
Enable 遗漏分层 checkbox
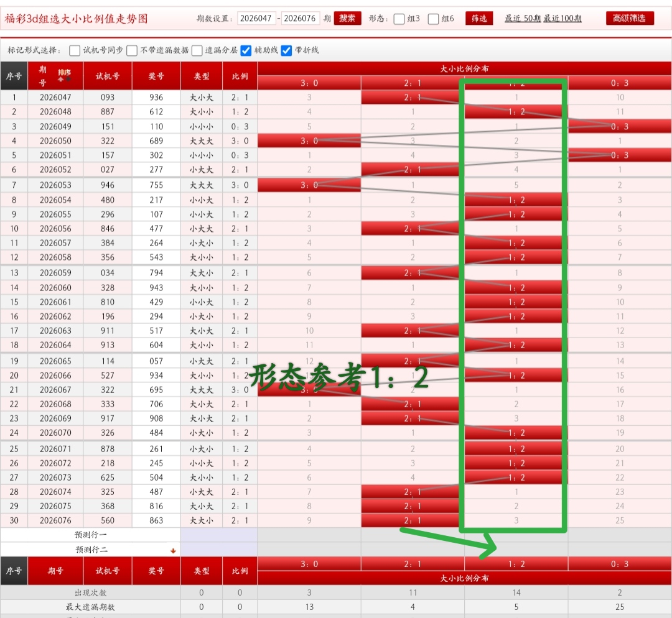(197, 50)
